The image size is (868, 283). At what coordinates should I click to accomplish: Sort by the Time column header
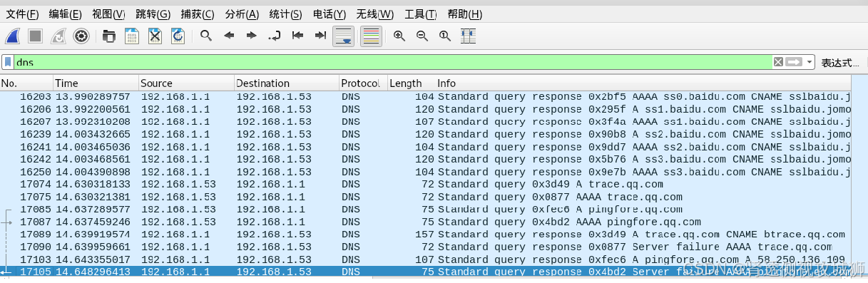96,83
